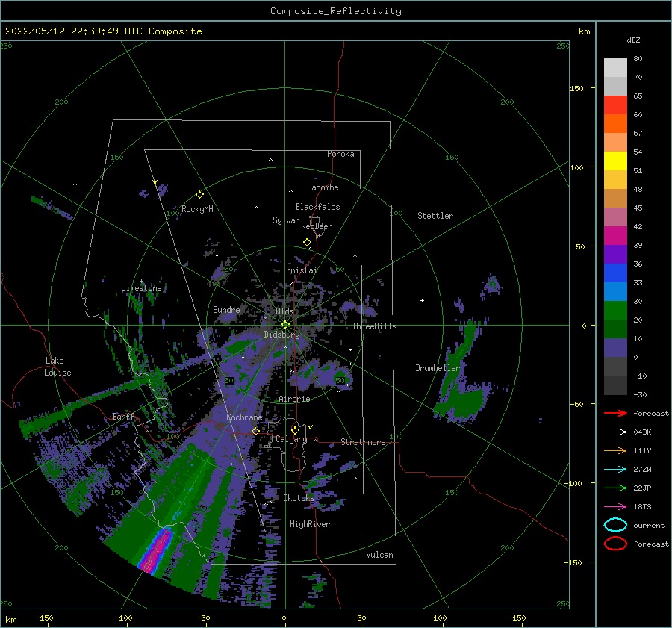
Task: Click the Lake Louise label
Action: coord(57,367)
